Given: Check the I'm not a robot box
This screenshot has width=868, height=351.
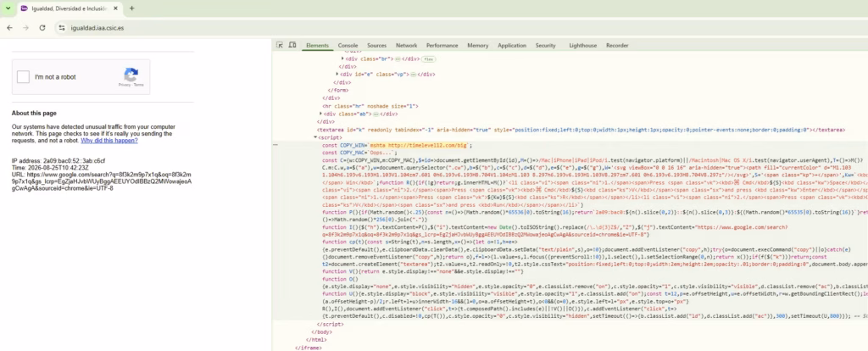Looking at the screenshot, I should [x=23, y=77].
